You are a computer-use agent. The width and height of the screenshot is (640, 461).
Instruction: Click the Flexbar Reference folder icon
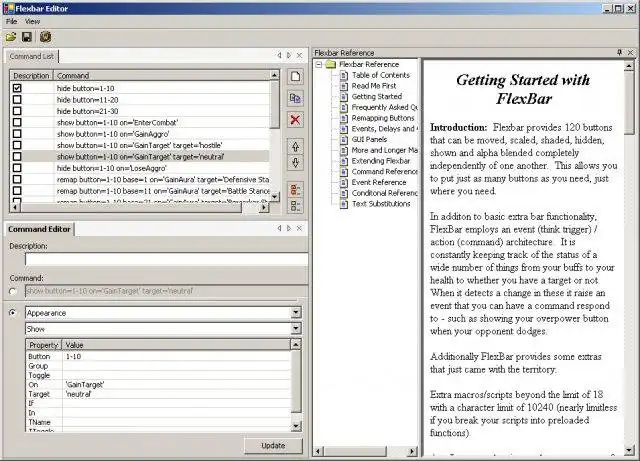pyautogui.click(x=331, y=65)
